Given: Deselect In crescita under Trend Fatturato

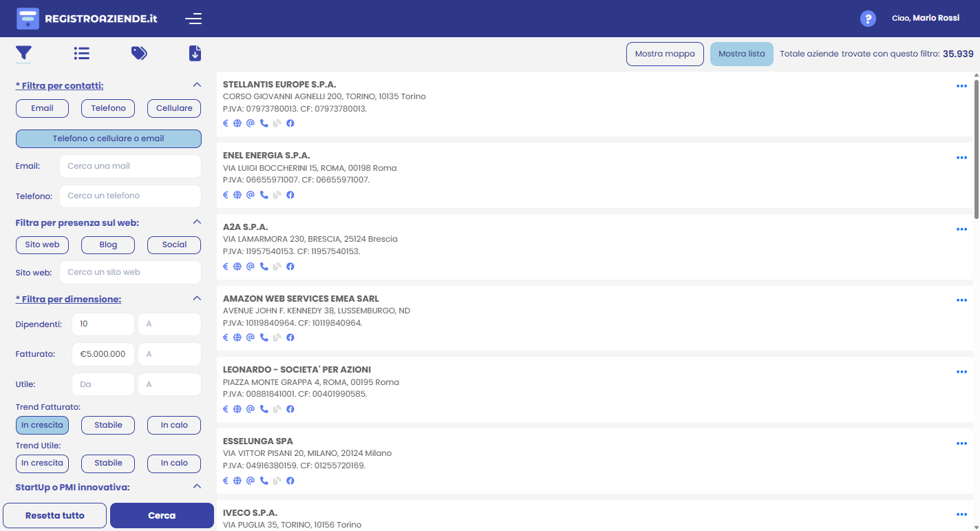Looking at the screenshot, I should pos(42,425).
